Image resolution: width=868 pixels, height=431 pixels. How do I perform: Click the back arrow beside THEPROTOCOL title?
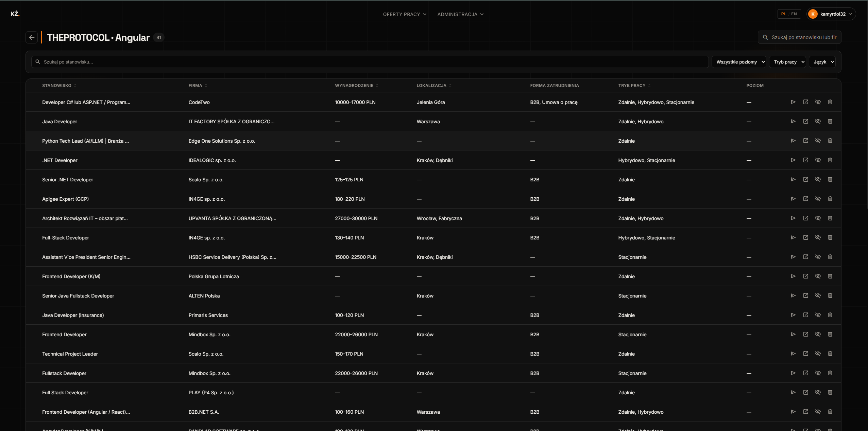(x=32, y=37)
